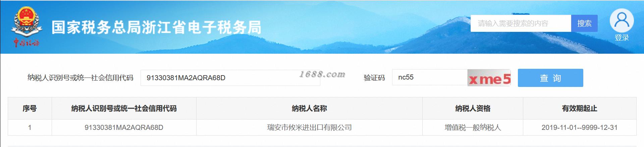Select company name 瑞安市攸米进出口有限公司 cell
Screen dimensions: 644x147
pos(309,128)
